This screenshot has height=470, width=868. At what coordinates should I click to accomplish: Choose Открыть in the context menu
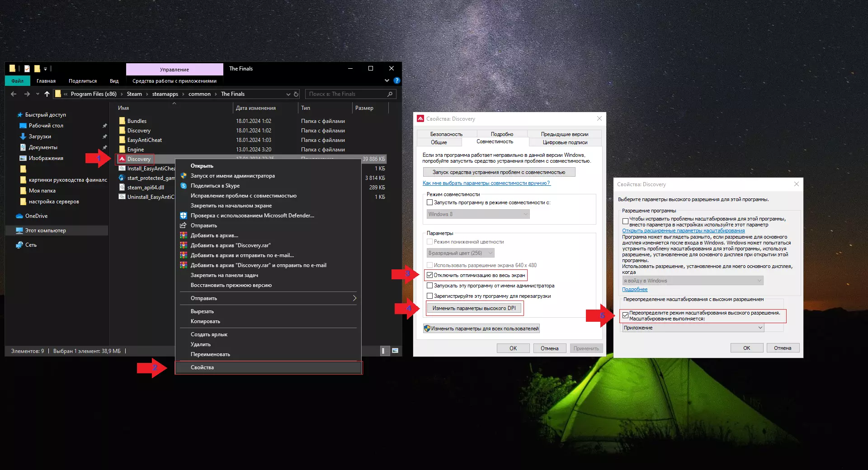[x=269, y=166]
